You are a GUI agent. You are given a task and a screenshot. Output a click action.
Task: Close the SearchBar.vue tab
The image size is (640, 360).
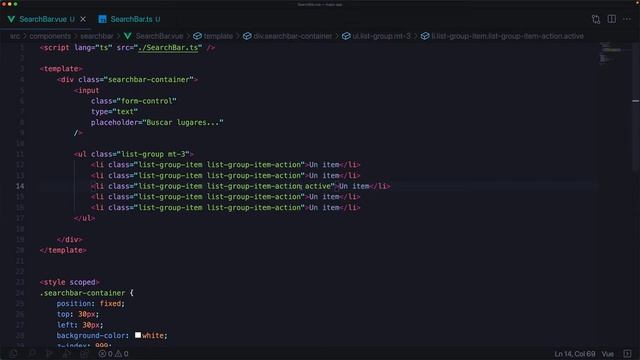(x=83, y=19)
